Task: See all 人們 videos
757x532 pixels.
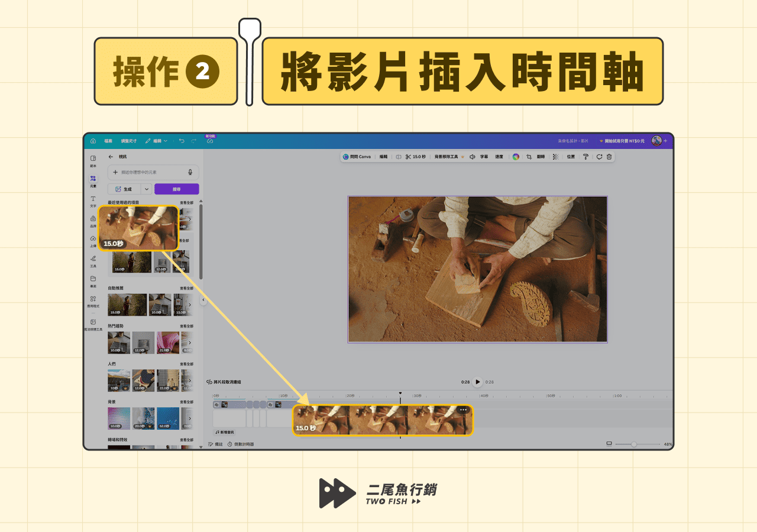Action: click(187, 364)
